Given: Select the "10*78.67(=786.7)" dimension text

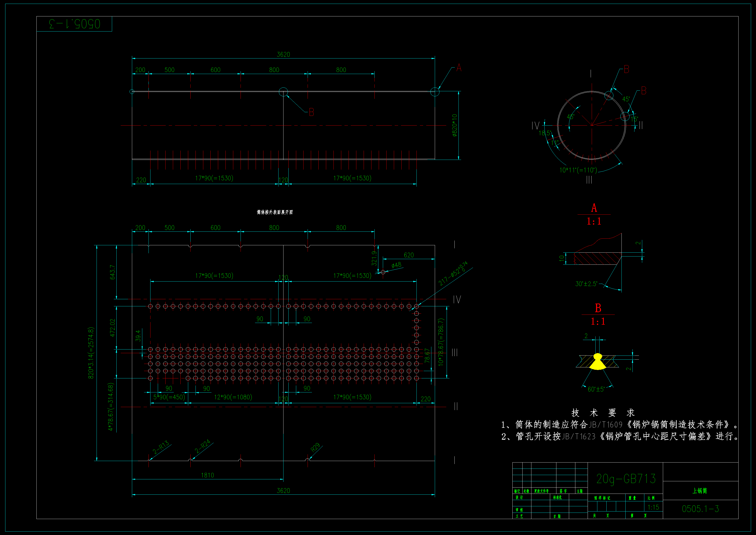Looking at the screenshot, I should click(x=441, y=342).
